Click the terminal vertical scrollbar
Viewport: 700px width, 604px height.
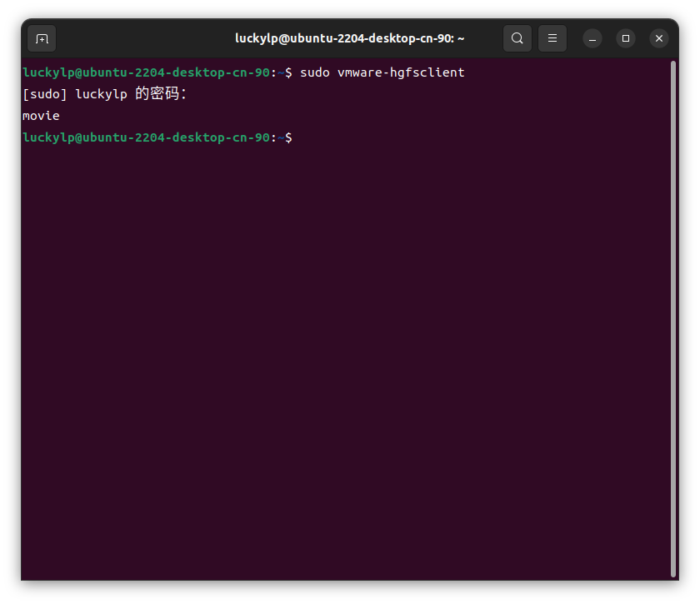coord(673,319)
